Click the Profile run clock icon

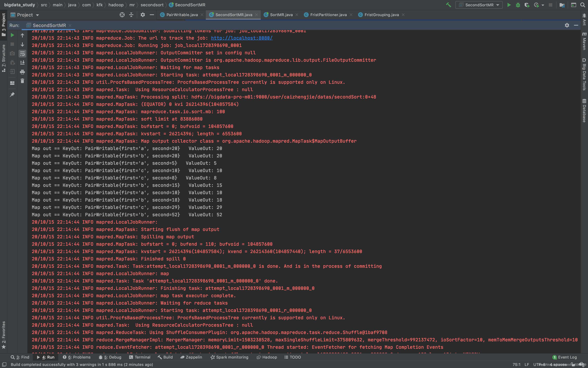click(536, 5)
